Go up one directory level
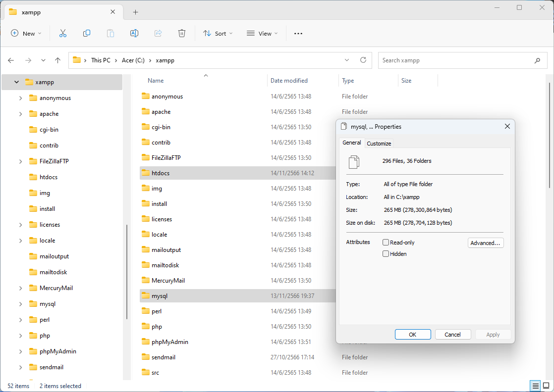The image size is (554, 392). tap(57, 60)
